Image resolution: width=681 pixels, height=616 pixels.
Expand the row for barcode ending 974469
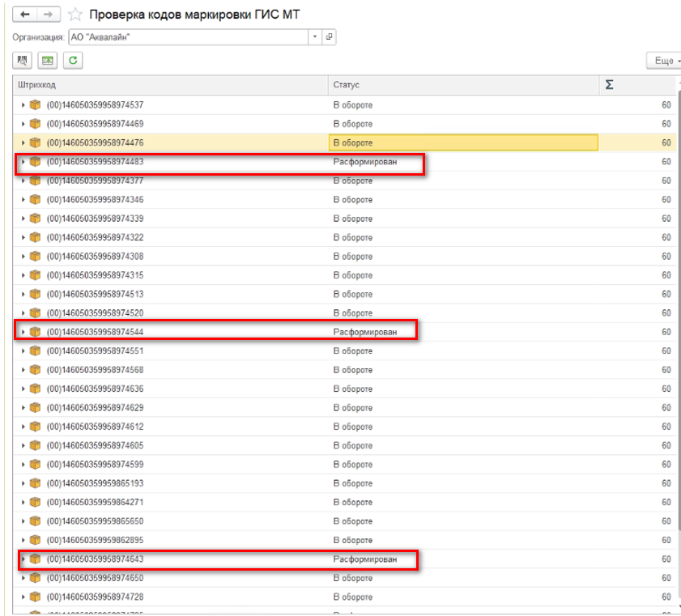pyautogui.click(x=23, y=124)
